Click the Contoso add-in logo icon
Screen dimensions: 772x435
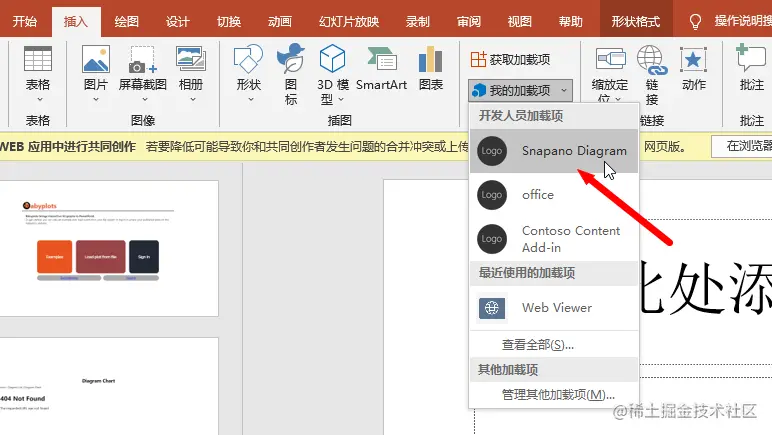(x=492, y=239)
